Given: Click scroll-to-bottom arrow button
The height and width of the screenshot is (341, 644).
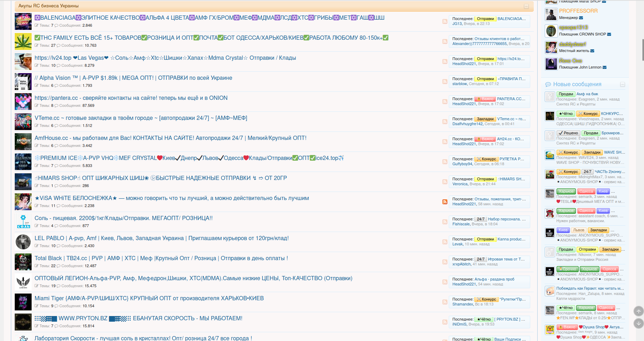Looking at the screenshot, I should [x=638, y=323].
